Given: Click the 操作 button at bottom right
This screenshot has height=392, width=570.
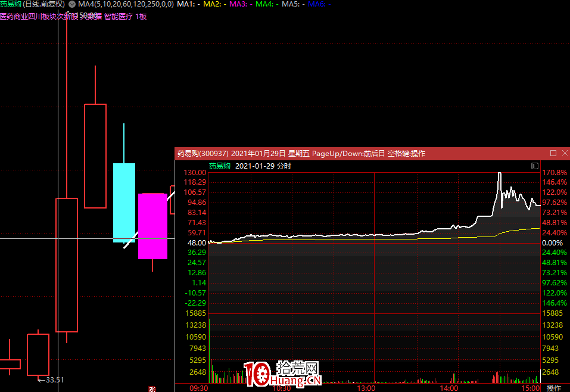Looking at the screenshot, I should tap(553, 388).
